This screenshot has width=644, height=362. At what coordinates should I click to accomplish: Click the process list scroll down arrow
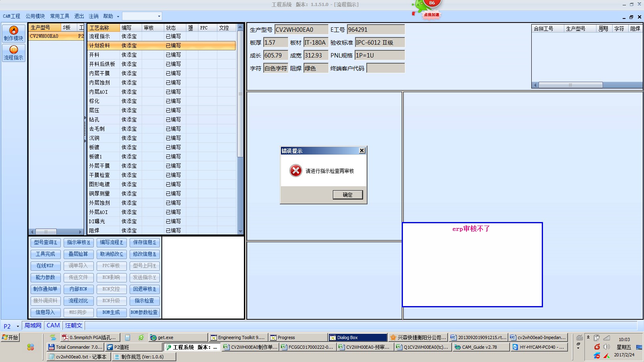pos(240,231)
